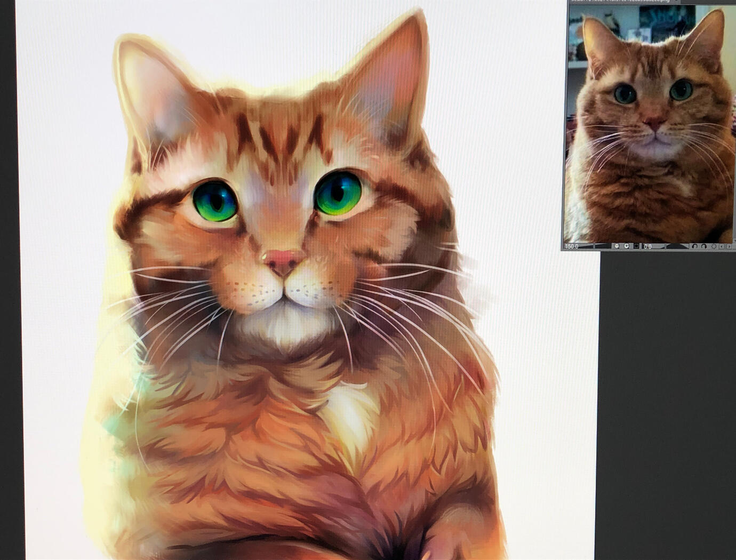Click the right arrow in reference panel

(x=729, y=246)
